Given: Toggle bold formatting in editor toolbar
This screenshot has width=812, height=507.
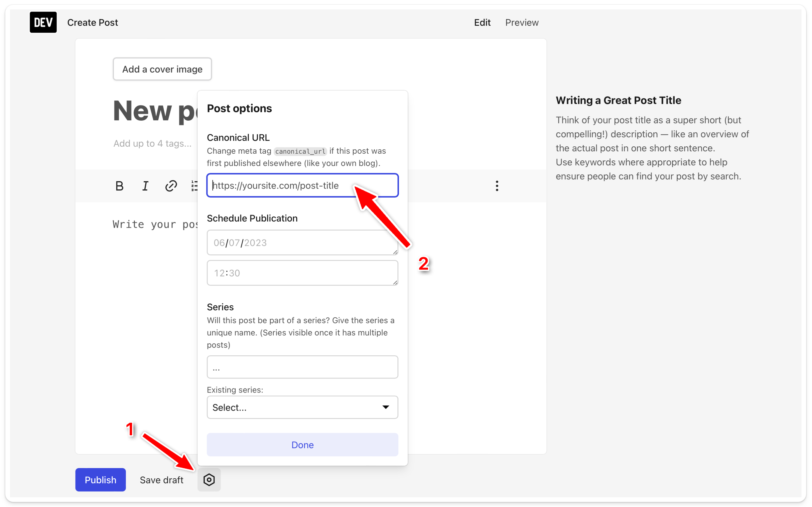Looking at the screenshot, I should [119, 186].
